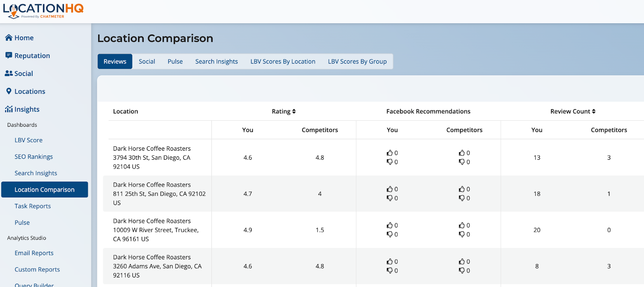This screenshot has height=287, width=644.
Task: Open Search Insights in the sidebar
Action: pyautogui.click(x=36, y=173)
